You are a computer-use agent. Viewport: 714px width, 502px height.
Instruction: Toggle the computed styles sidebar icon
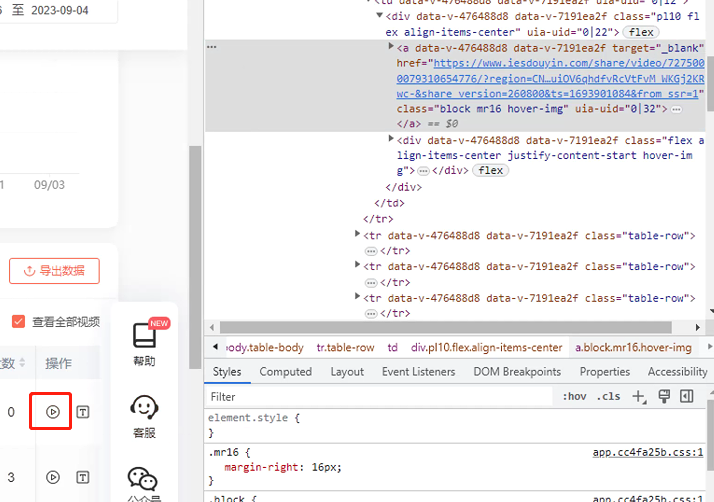[687, 397]
